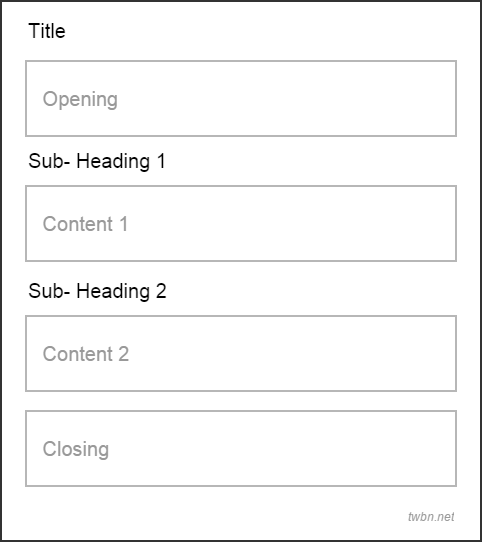
Task: Click the digit 1 in Content 1 placeholder
Action: (124, 224)
